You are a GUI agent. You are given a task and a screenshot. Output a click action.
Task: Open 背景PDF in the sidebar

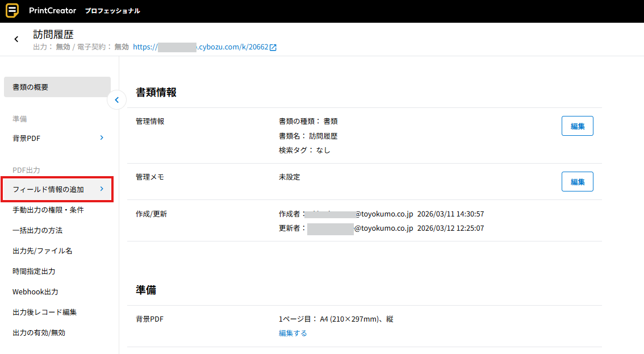(27, 138)
